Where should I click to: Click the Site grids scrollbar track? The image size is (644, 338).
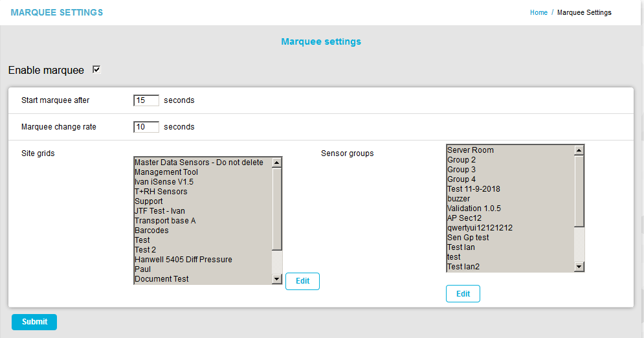[x=277, y=262]
